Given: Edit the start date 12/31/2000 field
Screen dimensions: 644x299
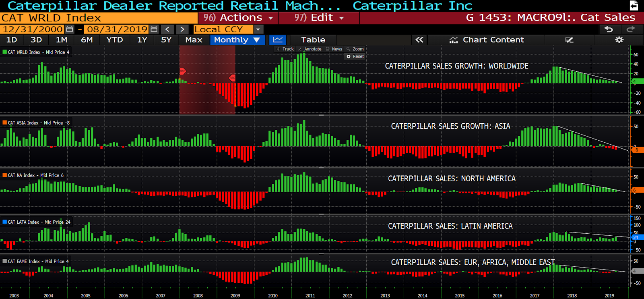Looking at the screenshot, I should (33, 29).
